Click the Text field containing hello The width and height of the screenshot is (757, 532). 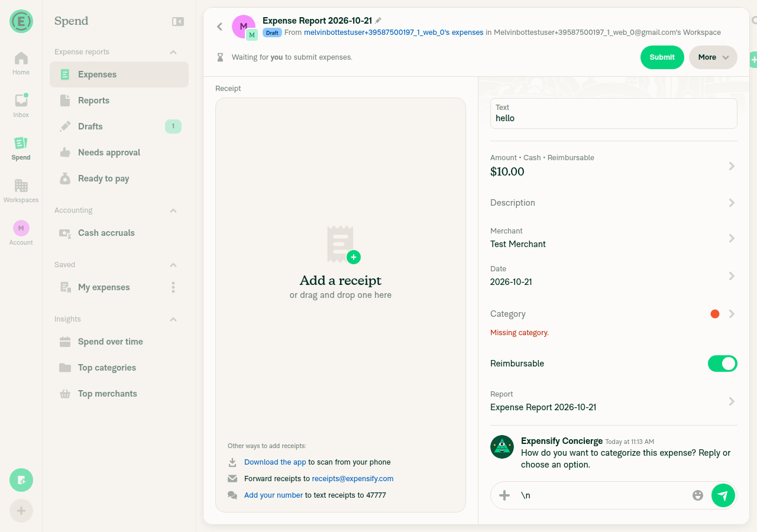tap(614, 113)
